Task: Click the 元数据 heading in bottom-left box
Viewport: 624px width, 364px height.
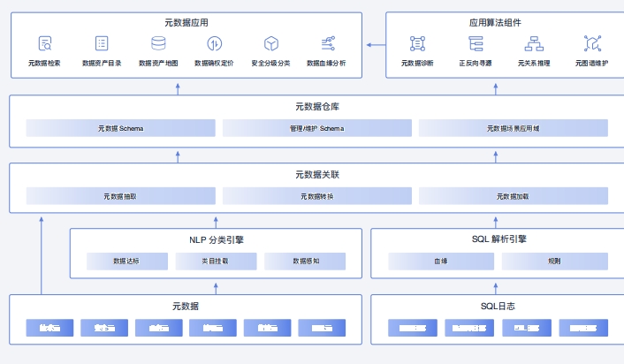Action: 186,307
